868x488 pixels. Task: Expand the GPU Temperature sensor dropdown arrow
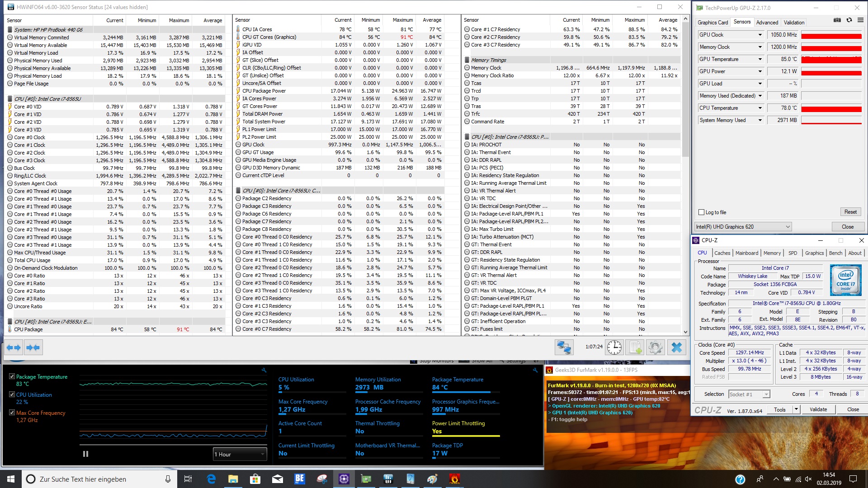[760, 59]
